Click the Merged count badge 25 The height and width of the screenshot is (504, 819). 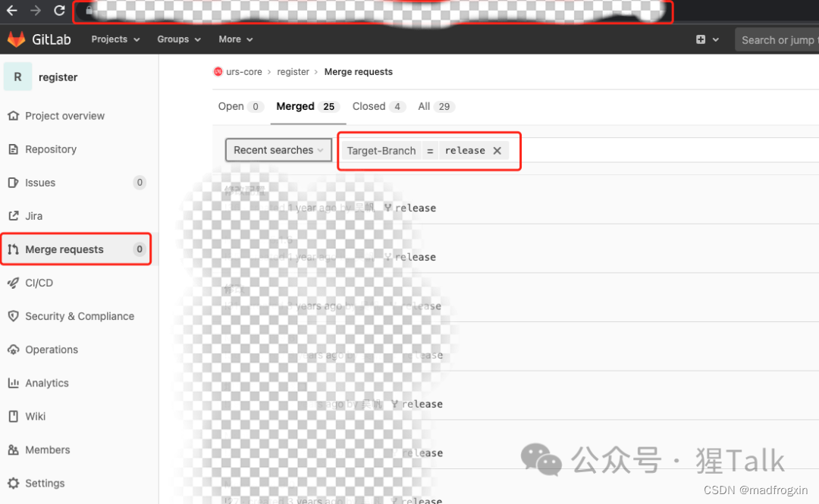328,107
